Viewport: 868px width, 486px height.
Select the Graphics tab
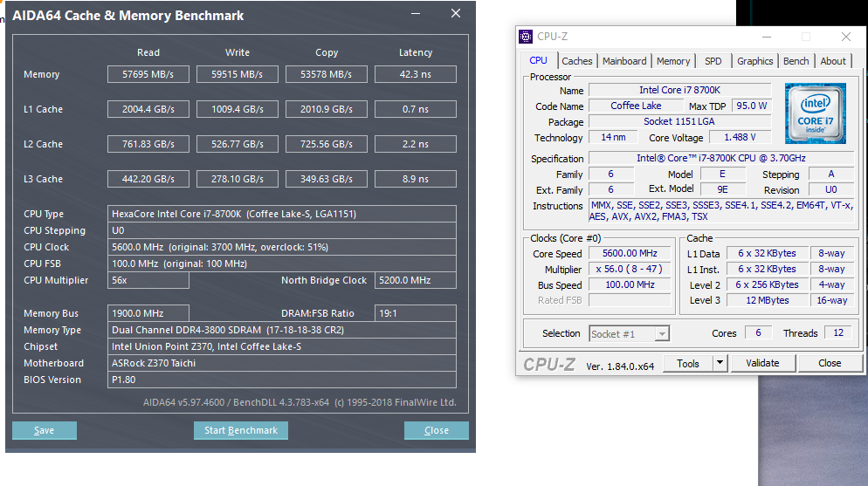754,61
